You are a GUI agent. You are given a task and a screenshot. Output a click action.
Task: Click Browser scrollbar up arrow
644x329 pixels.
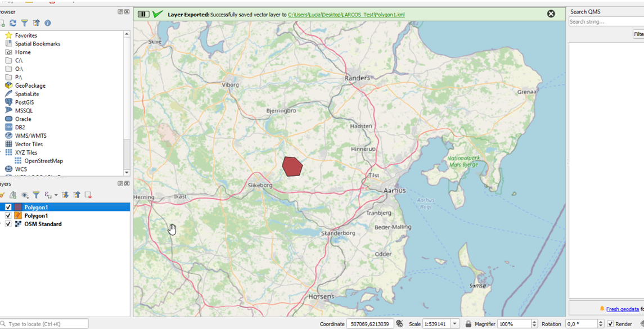coord(127,34)
